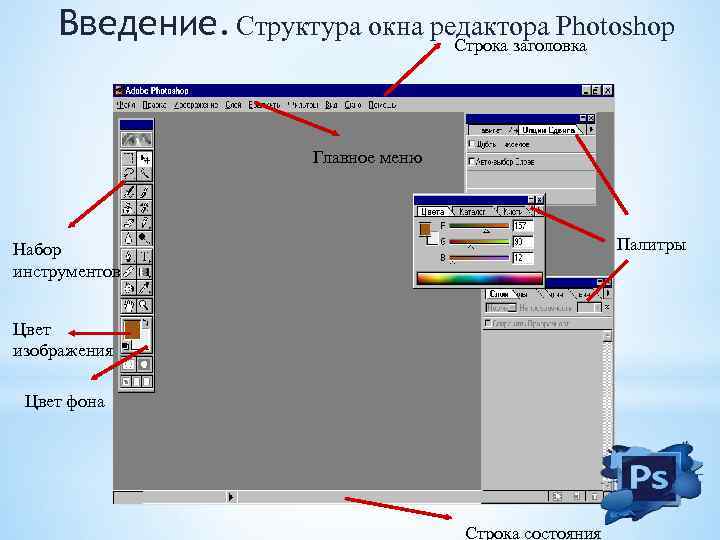Open the Окно menu
The height and width of the screenshot is (540, 720).
pos(353,105)
